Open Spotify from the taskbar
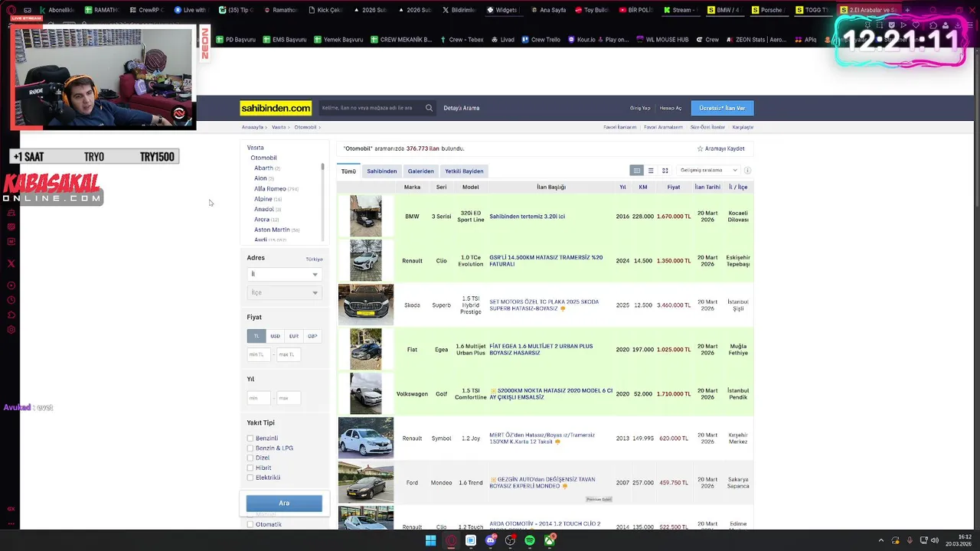 pyautogui.click(x=530, y=541)
